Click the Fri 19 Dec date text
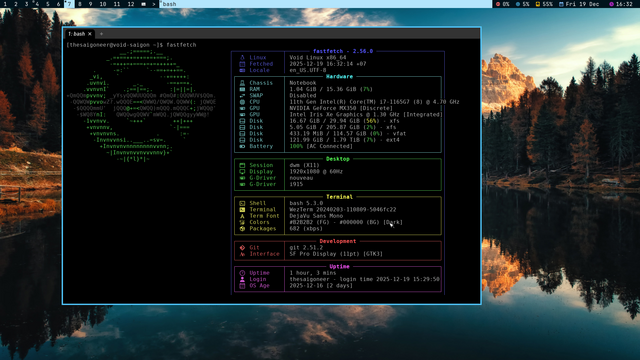The image size is (640, 360). [582, 4]
